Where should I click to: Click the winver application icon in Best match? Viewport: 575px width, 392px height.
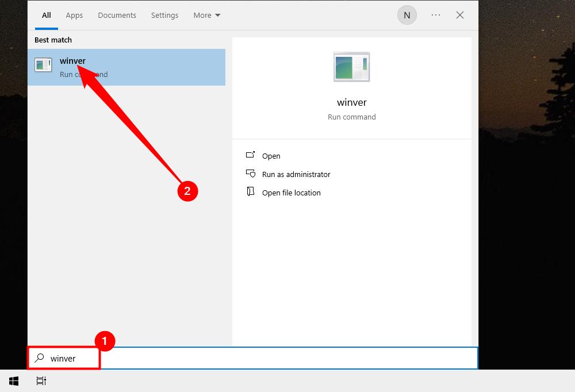[x=43, y=64]
